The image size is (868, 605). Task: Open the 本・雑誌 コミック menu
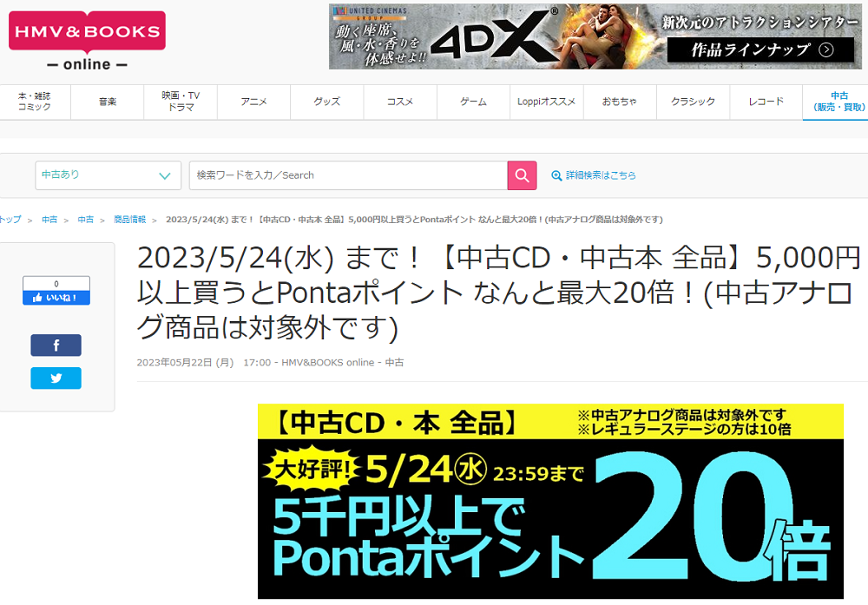[35, 102]
